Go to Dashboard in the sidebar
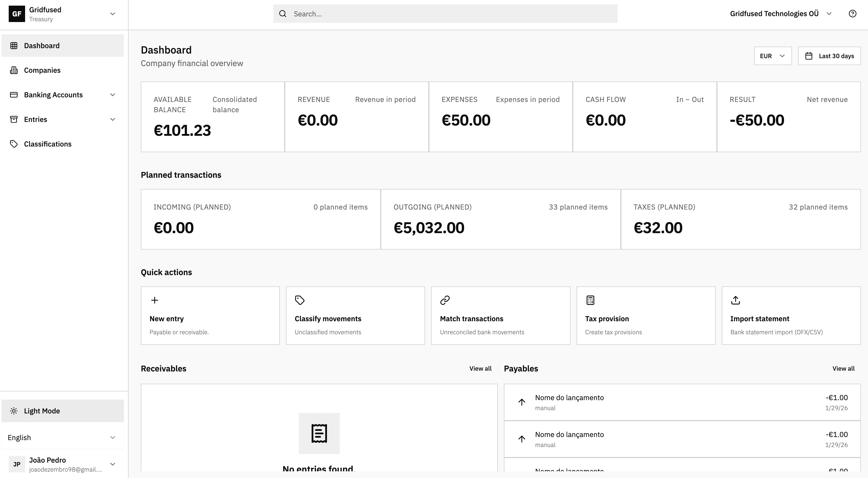 63,46
